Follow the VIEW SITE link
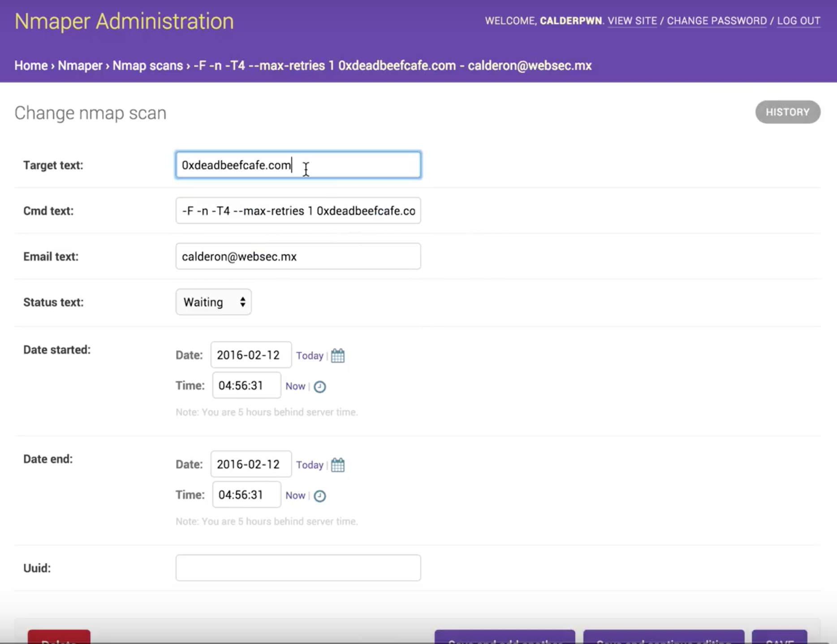This screenshot has height=644, width=837. pyautogui.click(x=632, y=21)
